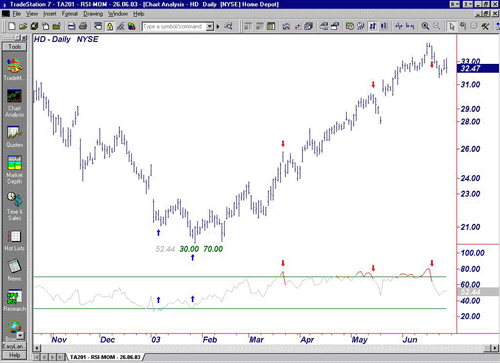The image size is (500, 363).
Task: Click the Open folder toolbar icon
Action: [23, 26]
